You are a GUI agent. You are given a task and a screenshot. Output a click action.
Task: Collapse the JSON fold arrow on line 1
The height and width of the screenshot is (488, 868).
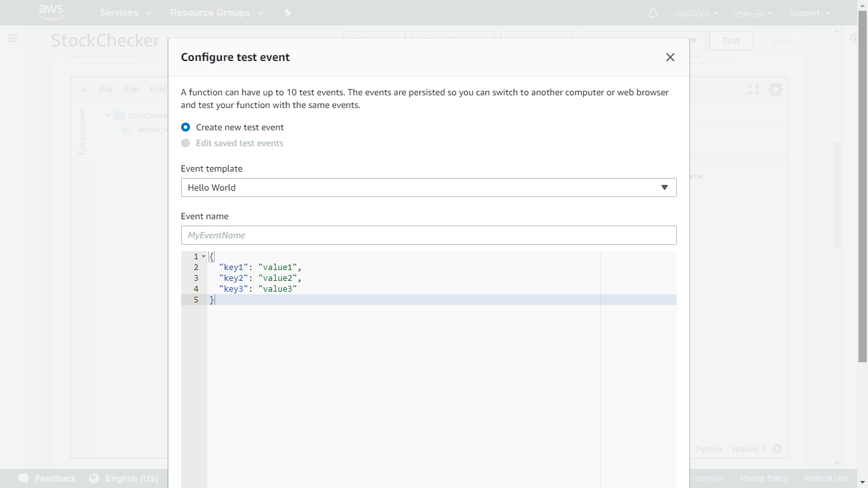(203, 257)
